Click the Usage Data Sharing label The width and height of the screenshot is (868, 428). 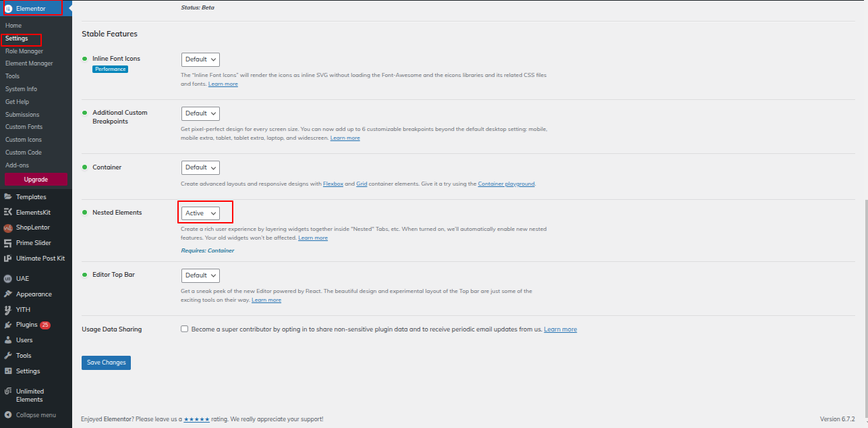(x=111, y=329)
